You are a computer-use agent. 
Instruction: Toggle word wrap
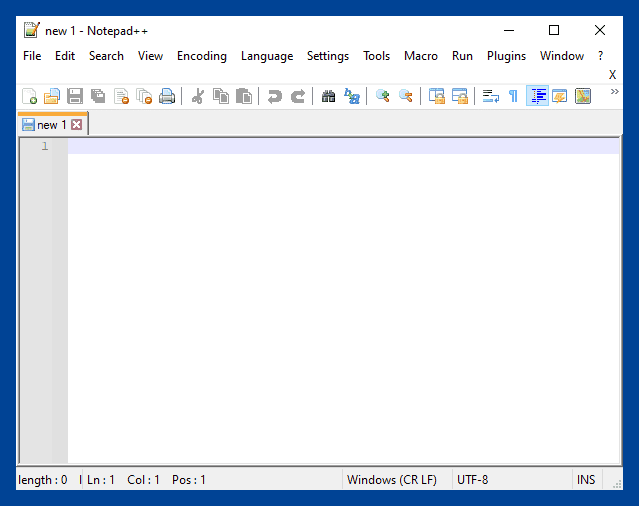[x=491, y=97]
